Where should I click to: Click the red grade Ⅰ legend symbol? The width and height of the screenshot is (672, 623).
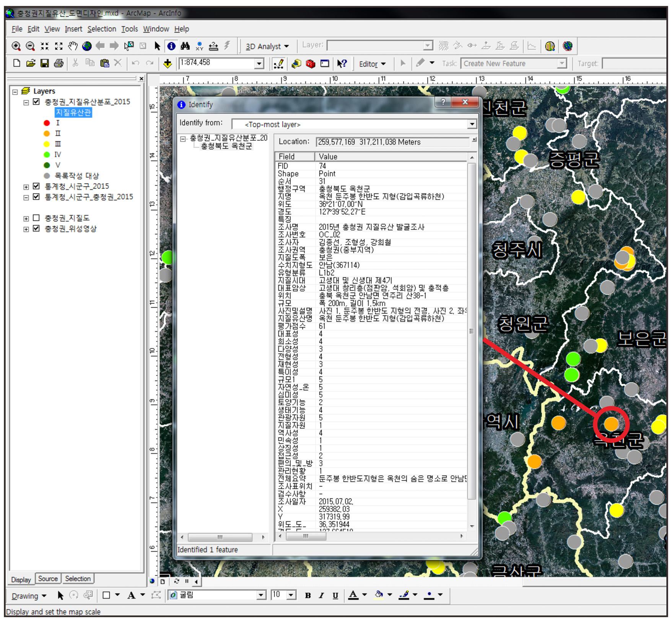[x=47, y=123]
